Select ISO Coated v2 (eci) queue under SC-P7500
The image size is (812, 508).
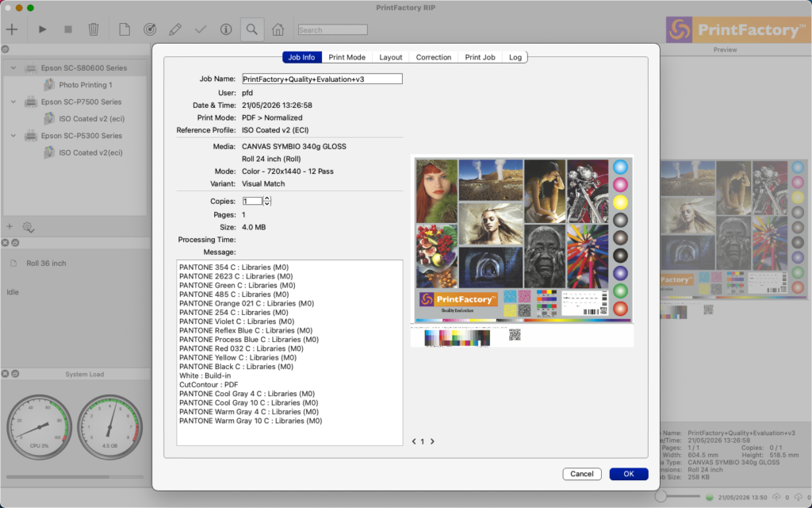pos(92,119)
